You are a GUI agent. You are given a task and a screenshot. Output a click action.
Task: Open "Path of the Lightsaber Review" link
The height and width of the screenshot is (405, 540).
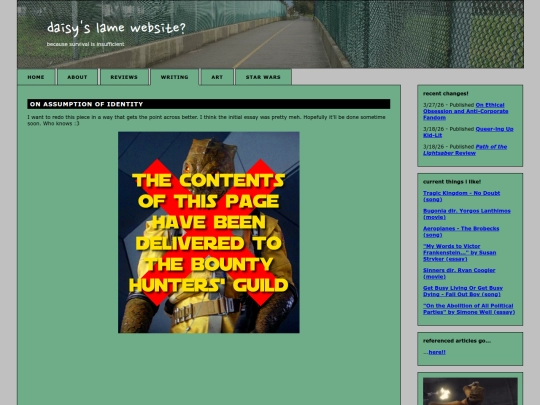pyautogui.click(x=465, y=150)
